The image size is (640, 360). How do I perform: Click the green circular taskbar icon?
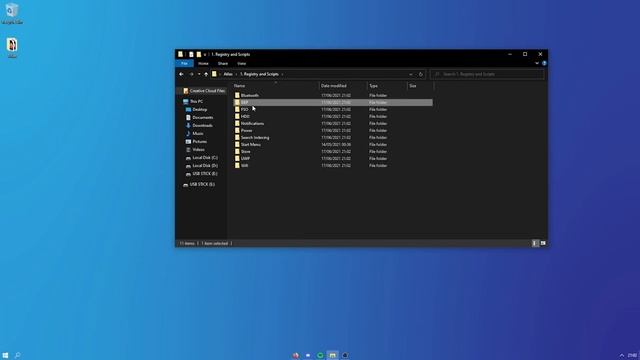click(320, 356)
